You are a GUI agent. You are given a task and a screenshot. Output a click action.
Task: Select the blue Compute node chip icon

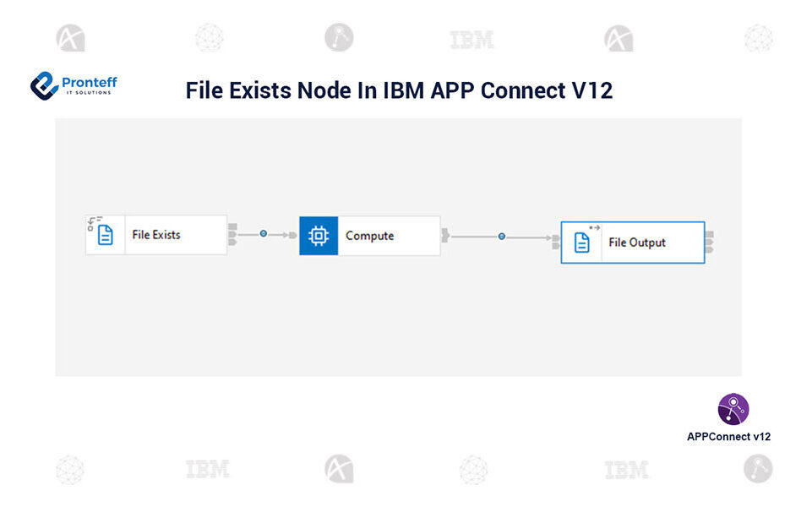pyautogui.click(x=319, y=236)
